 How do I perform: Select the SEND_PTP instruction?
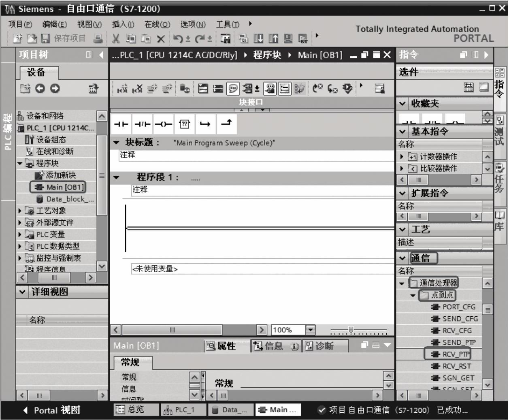tap(454, 342)
